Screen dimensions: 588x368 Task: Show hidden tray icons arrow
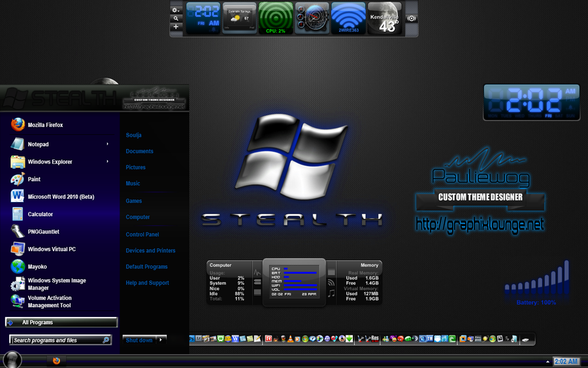click(x=547, y=361)
